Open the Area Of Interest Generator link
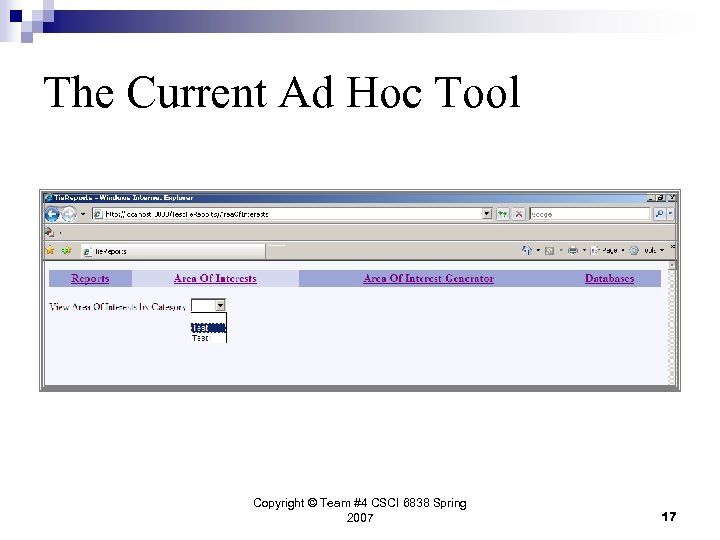 428,278
